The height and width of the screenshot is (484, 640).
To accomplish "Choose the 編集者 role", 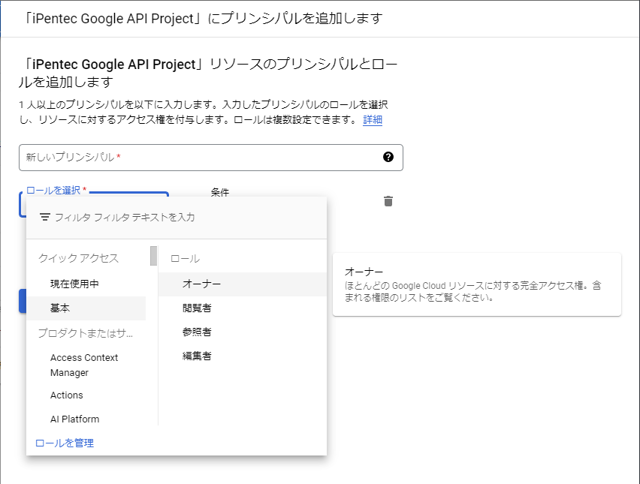I will 242,356.
